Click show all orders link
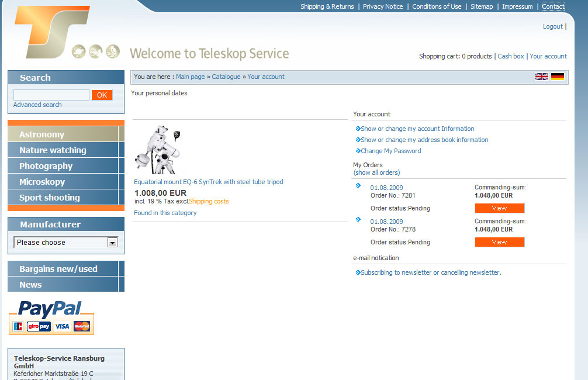 click(377, 172)
